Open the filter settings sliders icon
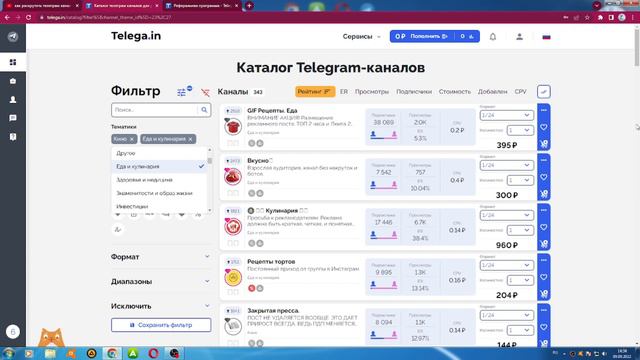640x360 pixels. 182,93
